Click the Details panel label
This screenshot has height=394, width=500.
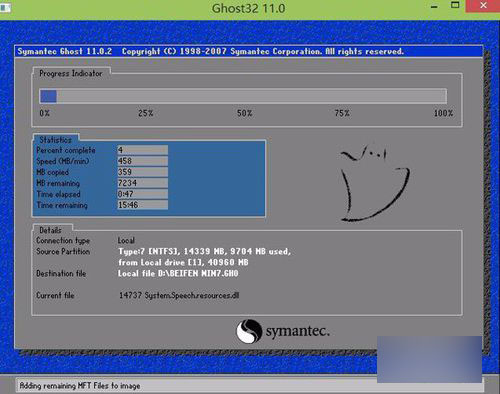[x=50, y=230]
